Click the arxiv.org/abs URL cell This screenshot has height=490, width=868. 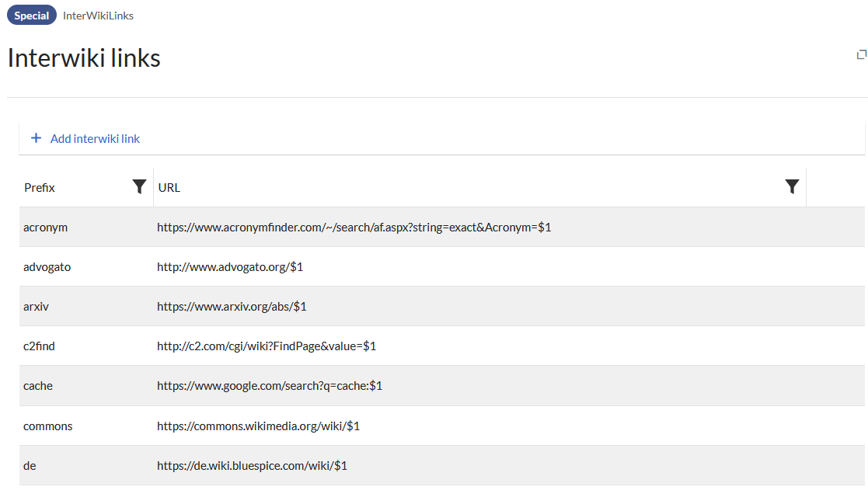(x=232, y=307)
